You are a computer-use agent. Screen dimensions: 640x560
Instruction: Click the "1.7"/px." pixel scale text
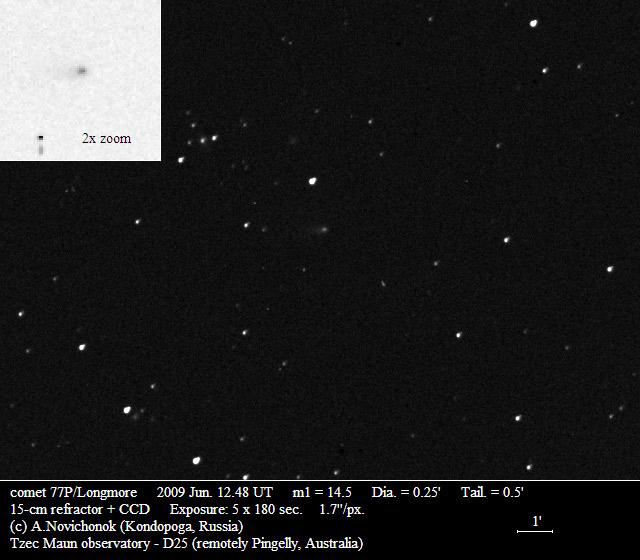tap(342, 509)
